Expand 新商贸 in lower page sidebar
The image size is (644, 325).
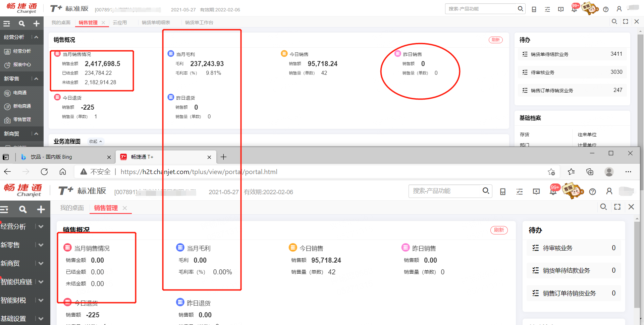point(41,263)
